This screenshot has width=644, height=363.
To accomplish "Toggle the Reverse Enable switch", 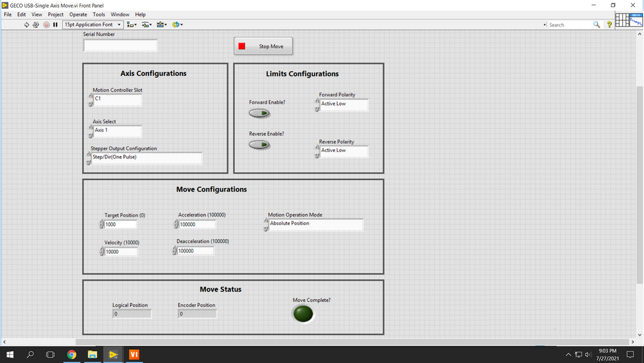I will coord(259,144).
